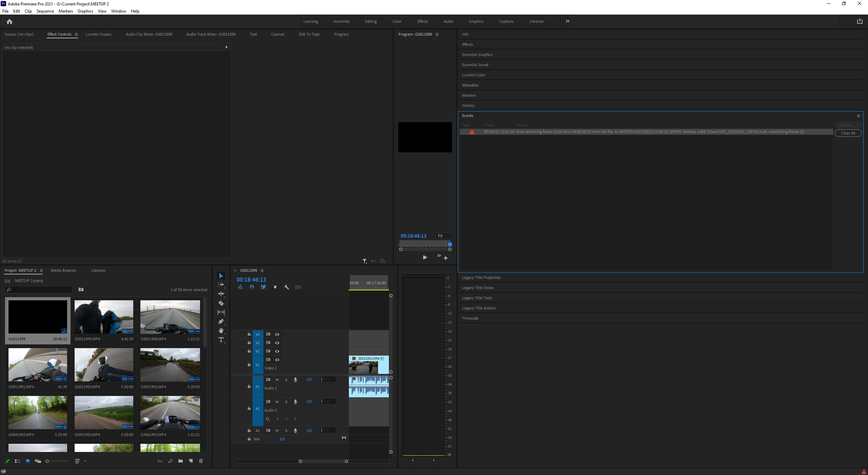Select the Pen tool in timeline toolbar

221,322
